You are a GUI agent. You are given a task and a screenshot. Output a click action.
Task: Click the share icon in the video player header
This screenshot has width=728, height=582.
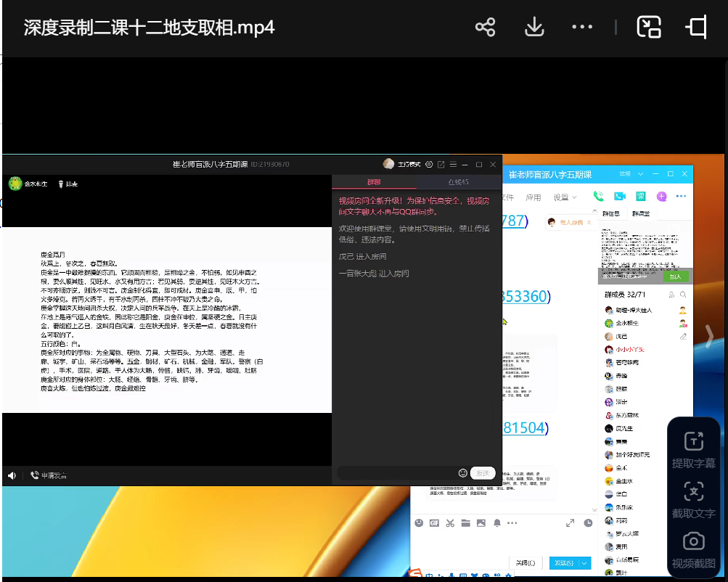[x=485, y=28]
